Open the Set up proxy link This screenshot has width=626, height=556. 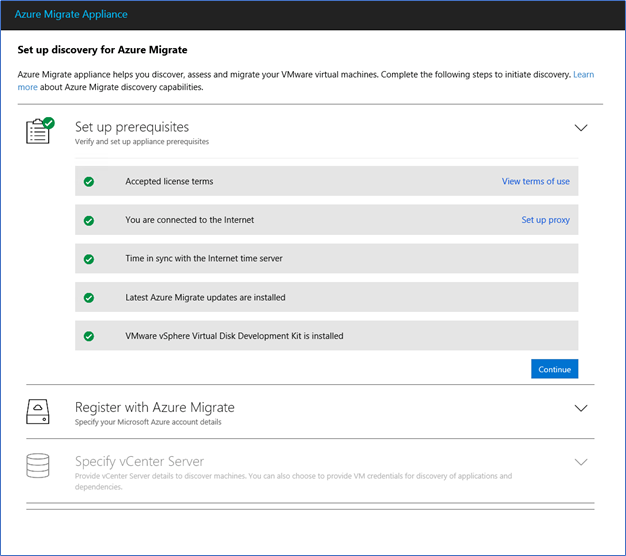pyautogui.click(x=545, y=220)
